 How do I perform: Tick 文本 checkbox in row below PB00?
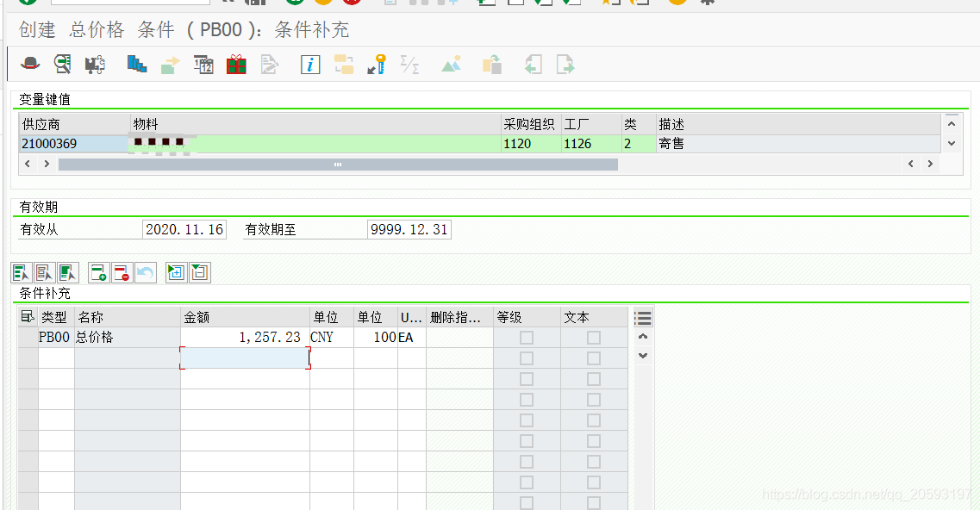(594, 358)
